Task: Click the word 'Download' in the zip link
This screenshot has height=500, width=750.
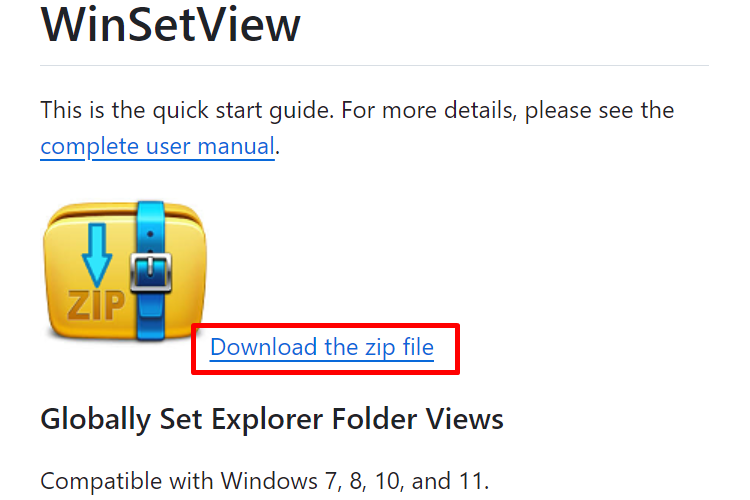Action: pyautogui.click(x=264, y=347)
